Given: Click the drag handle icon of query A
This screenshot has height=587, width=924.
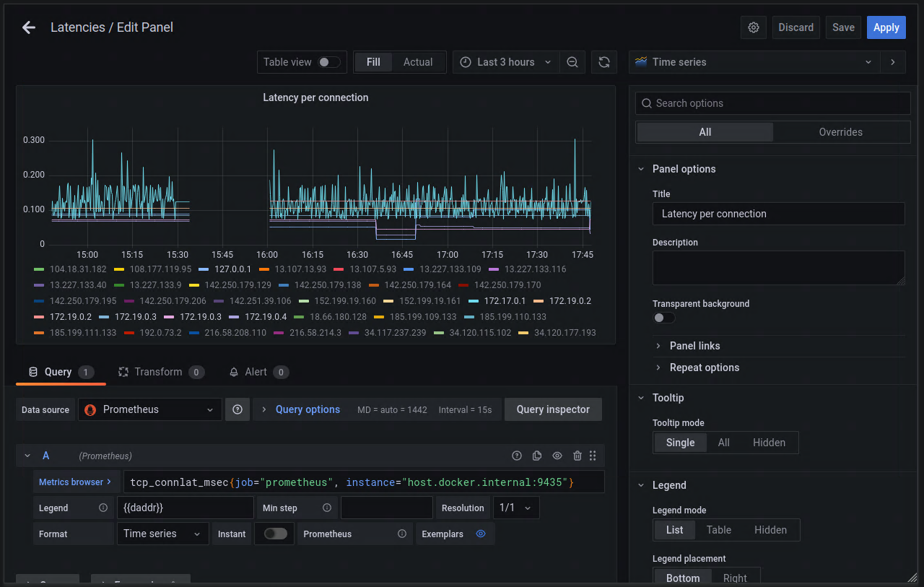Looking at the screenshot, I should [593, 456].
